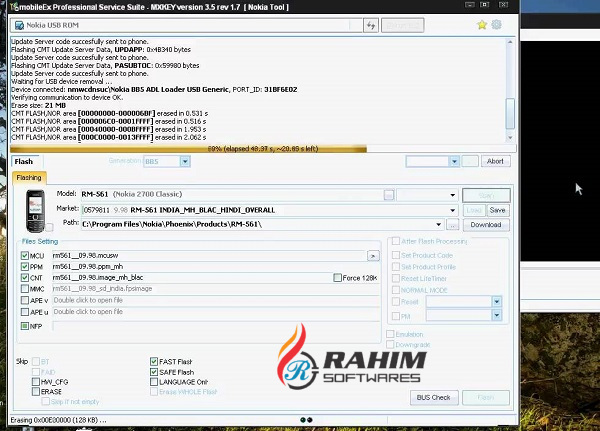Enable the Reset LifeTimer checkbox
The image size is (600, 431).
point(396,278)
